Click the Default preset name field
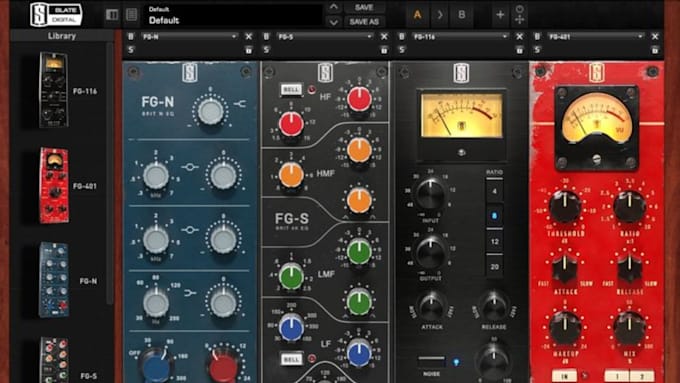The height and width of the screenshot is (383, 680). 234,15
